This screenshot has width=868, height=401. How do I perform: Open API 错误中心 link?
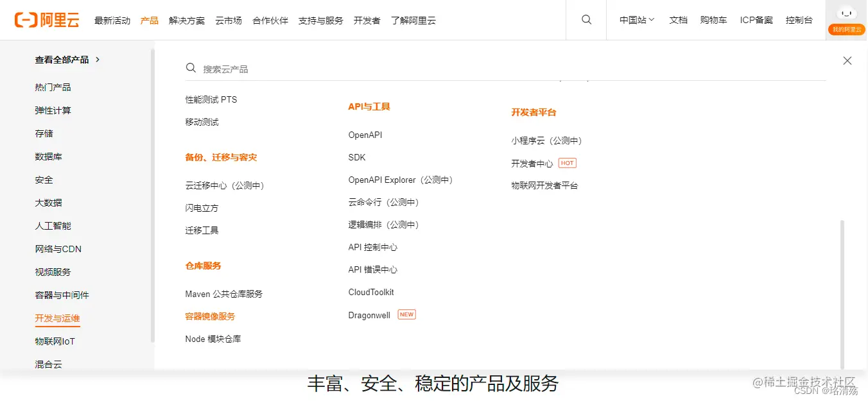[373, 269]
